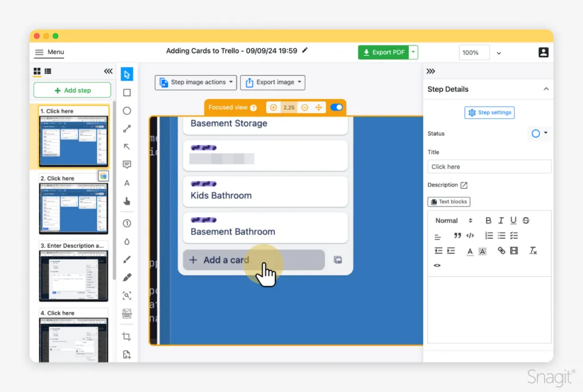Select the text A tool
583x392 pixels.
[x=127, y=183]
